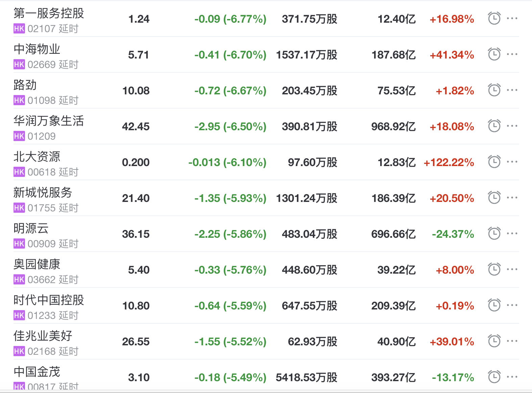Click change value -2.25 (-5.86%)
Screen dimensions: 532x393
pos(230,234)
